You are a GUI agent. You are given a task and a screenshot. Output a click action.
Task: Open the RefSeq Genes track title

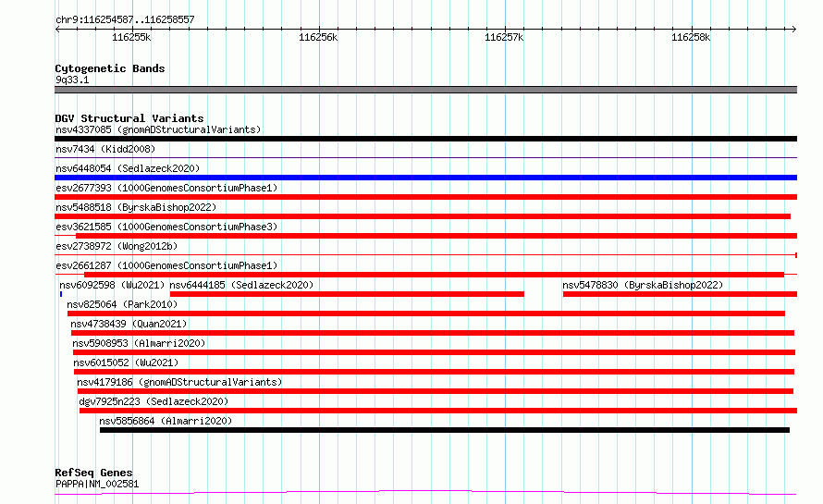pos(93,473)
